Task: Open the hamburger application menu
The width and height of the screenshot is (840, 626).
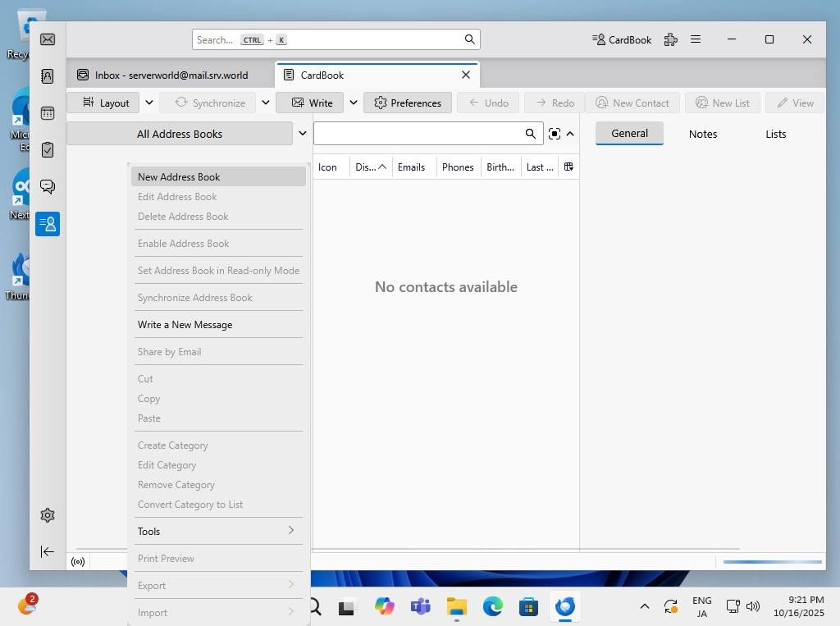Action: tap(696, 39)
